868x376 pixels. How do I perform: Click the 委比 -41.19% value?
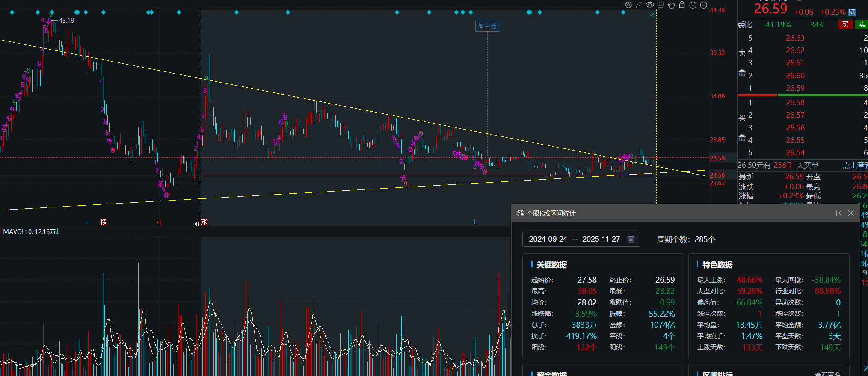pos(777,25)
